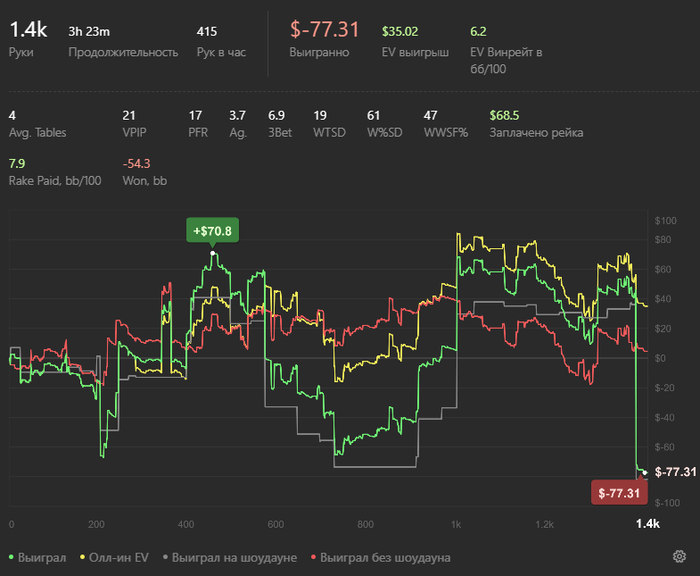Click the +$70.8 peak tooltip marker

point(212,231)
